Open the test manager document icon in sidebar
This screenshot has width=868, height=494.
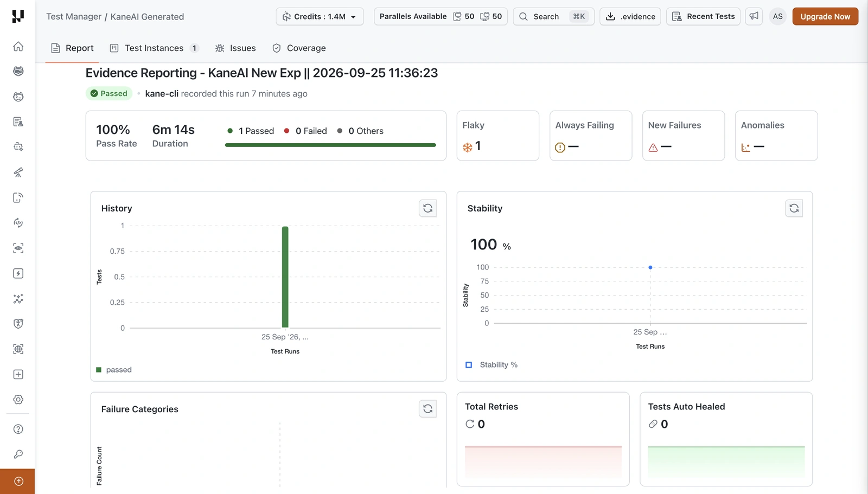[x=18, y=122]
